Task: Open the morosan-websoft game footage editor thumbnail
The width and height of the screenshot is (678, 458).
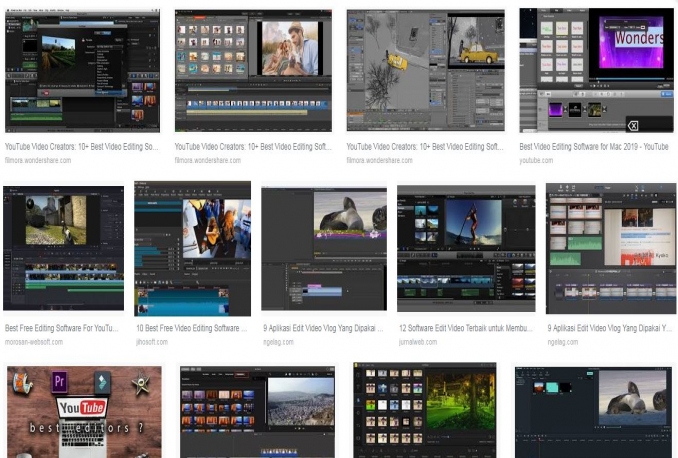Action: pyautogui.click(x=64, y=247)
